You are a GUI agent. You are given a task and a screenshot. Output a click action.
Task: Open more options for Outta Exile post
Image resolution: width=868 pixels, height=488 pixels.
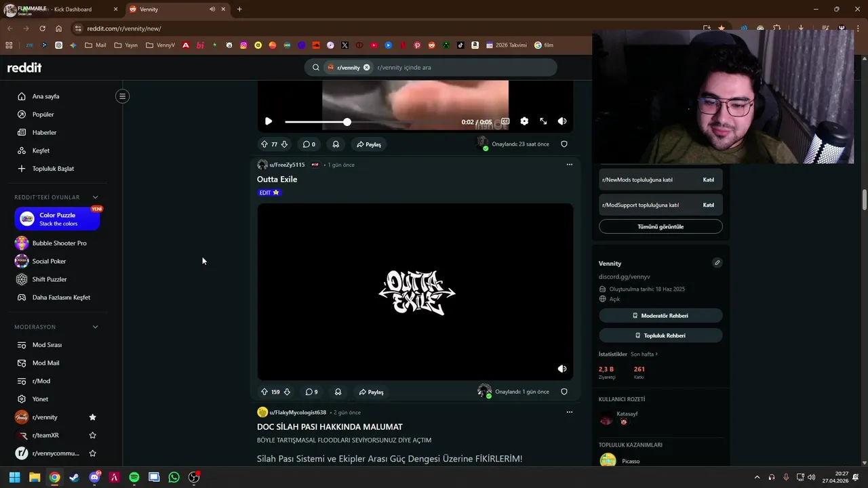tap(570, 164)
